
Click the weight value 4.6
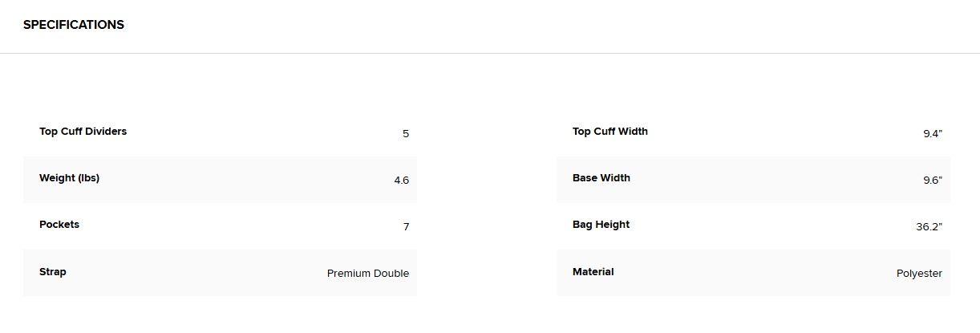tap(401, 181)
